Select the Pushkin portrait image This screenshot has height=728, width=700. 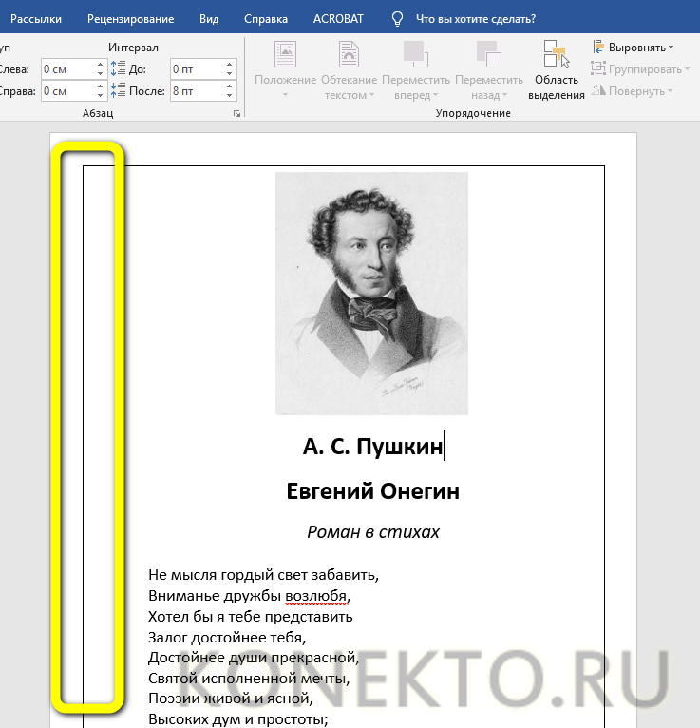tap(371, 294)
